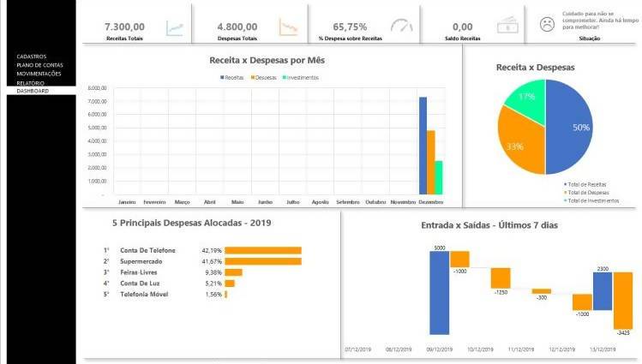
Task: Click the Entrada x Saídas chart title
Action: [x=489, y=225]
